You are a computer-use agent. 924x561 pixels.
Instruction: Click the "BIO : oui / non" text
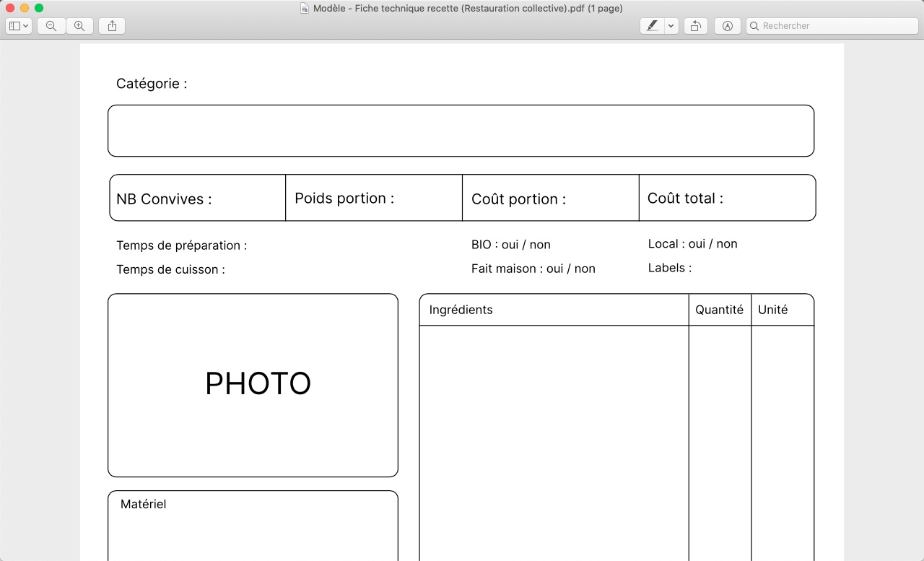pyautogui.click(x=510, y=245)
